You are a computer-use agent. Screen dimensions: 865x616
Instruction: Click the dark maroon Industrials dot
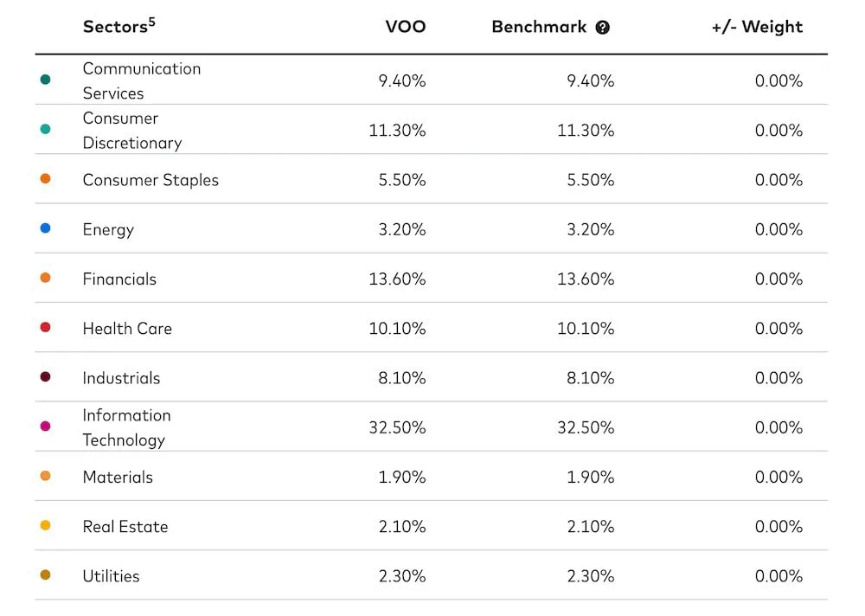45,376
